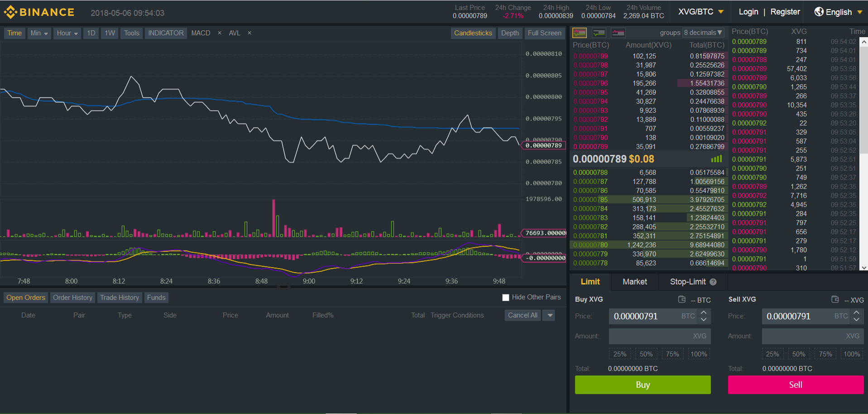Click the trade history scrollbar down arrow
This screenshot has width=868, height=414.
[864, 268]
